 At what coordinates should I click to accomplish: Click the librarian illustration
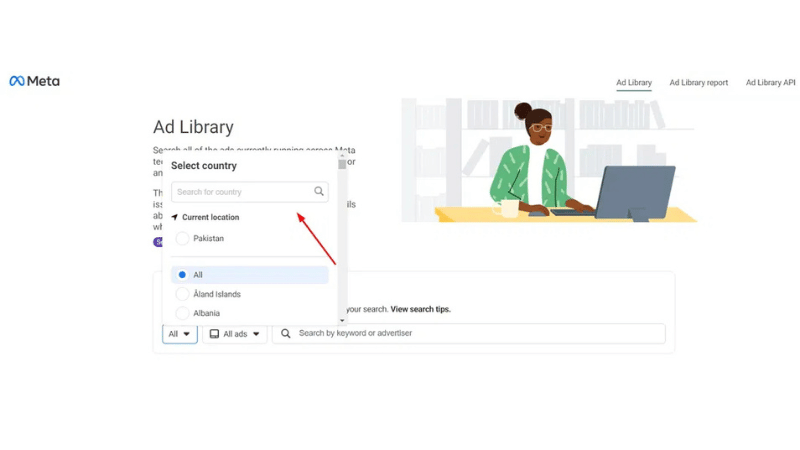549,160
